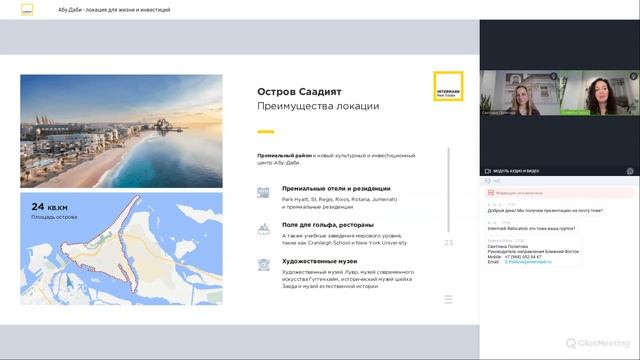Click the webinar title about Абу-Даби
This screenshot has height=360, width=640.
click(114, 10)
